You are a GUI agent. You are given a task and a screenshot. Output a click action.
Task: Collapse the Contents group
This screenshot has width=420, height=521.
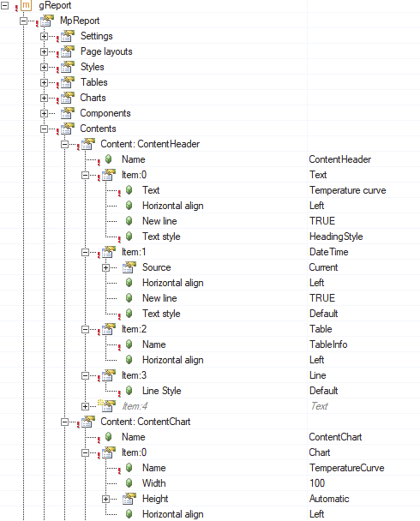44,129
